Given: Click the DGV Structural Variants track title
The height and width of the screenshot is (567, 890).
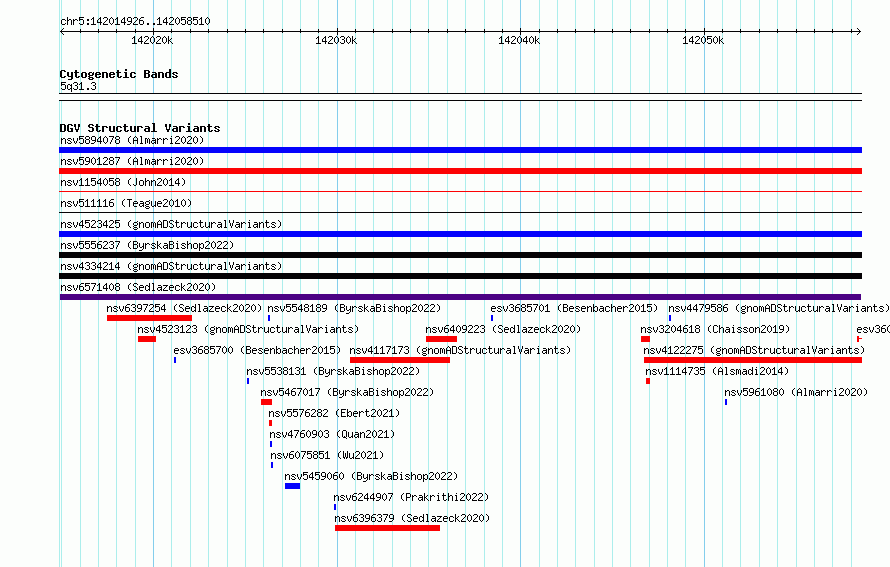Looking at the screenshot, I should click(140, 128).
